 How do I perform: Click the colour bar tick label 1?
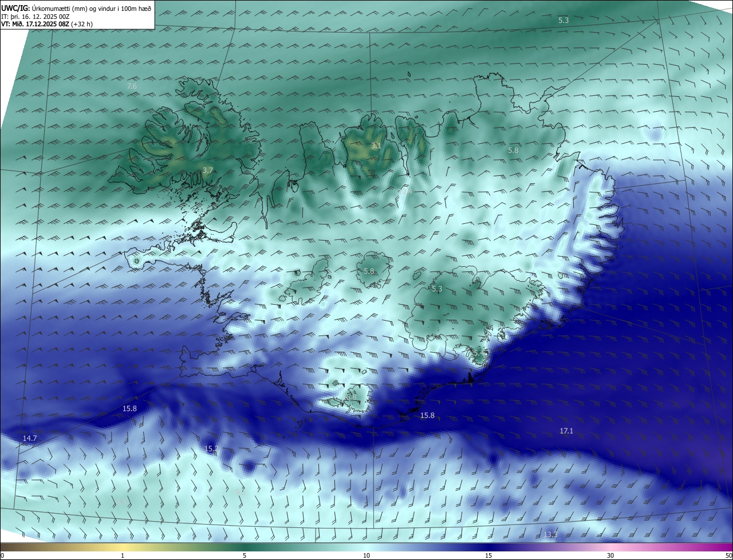coord(123,555)
